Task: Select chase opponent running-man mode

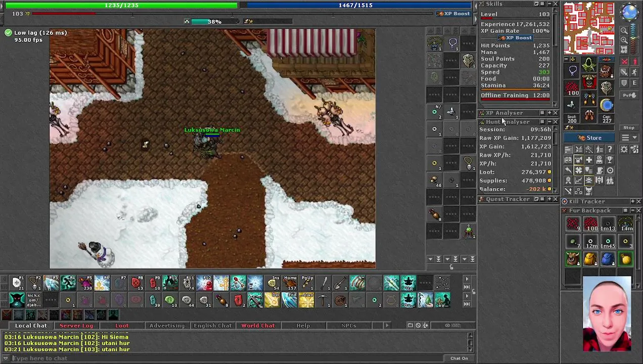Action: coord(634,72)
